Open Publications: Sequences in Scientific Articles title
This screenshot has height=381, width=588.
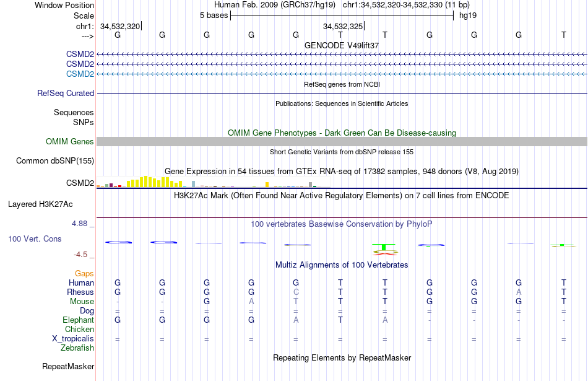coord(342,103)
